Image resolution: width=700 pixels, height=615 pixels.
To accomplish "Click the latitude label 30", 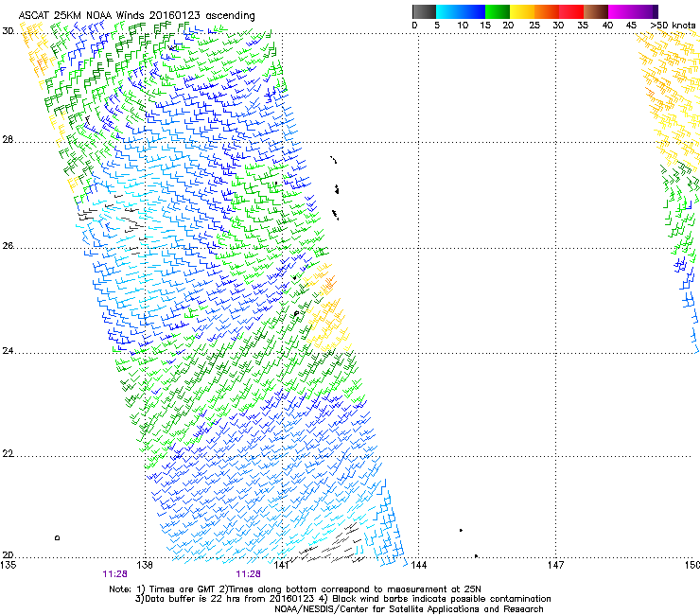I will (x=8, y=31).
